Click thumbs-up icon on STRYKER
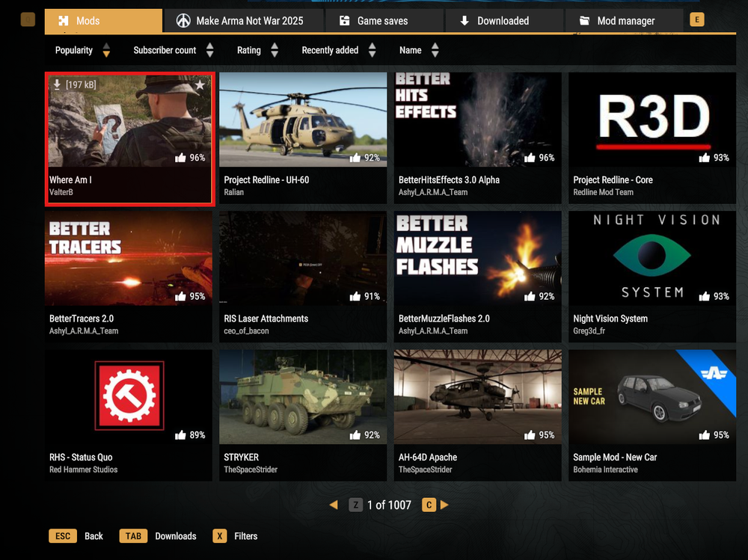The image size is (748, 560). [355, 435]
